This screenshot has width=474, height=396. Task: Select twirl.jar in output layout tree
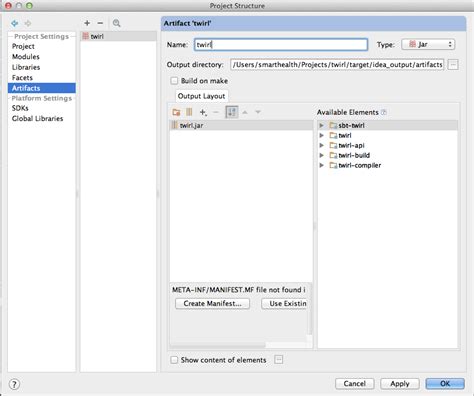(241, 125)
